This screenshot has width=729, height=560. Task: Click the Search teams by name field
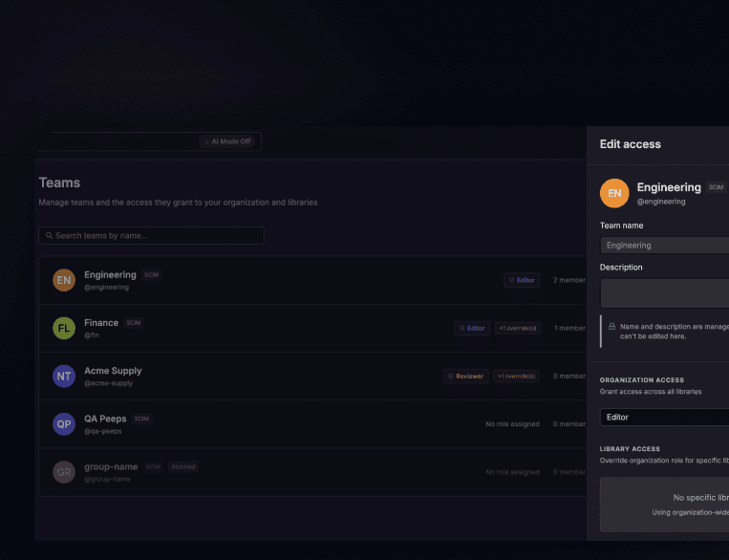pyautogui.click(x=152, y=236)
